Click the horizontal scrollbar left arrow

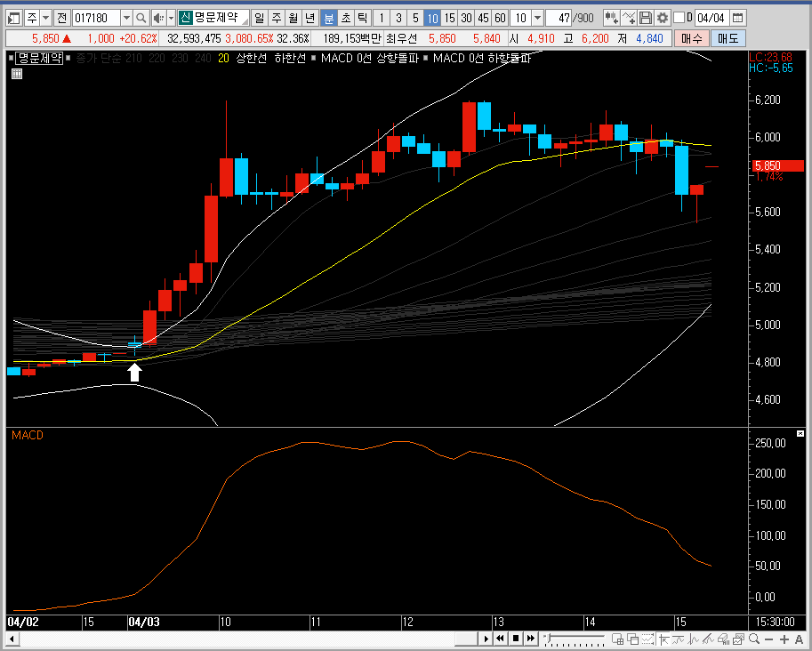[x=12, y=639]
